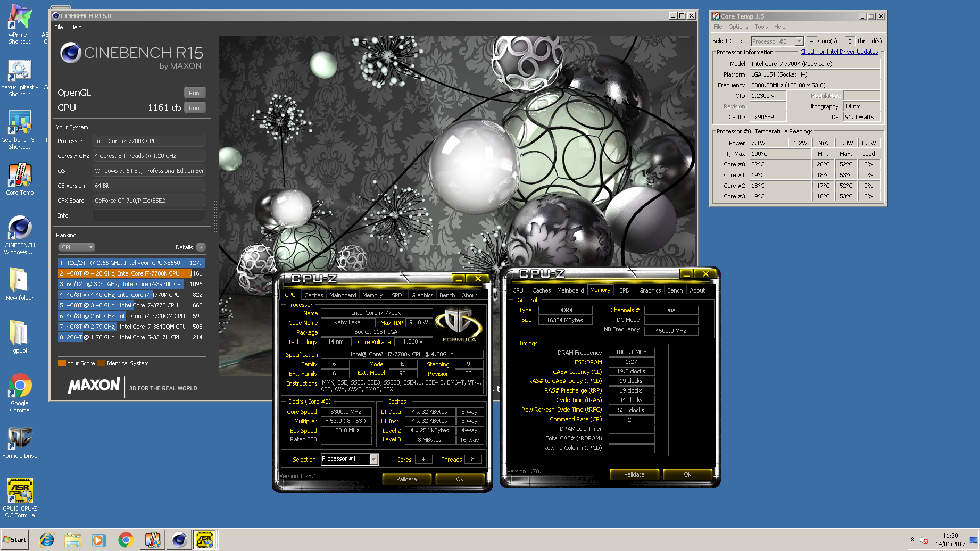Switch to CPU-Z taskbar button

205,540
